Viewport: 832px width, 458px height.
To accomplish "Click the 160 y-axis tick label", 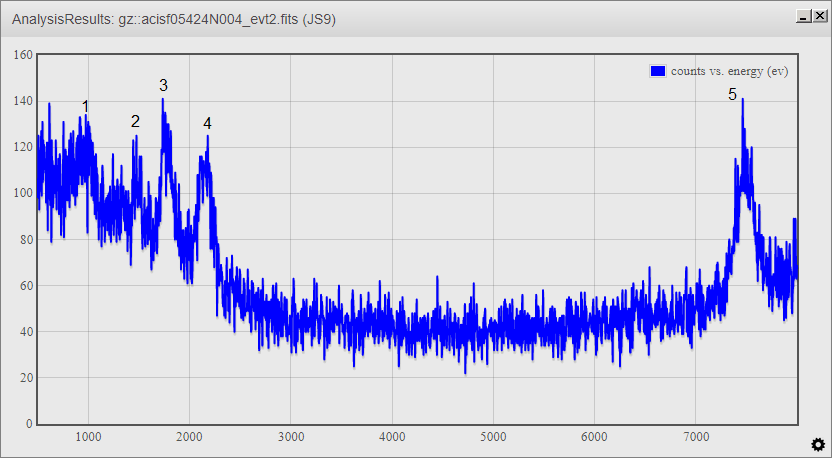I will pyautogui.click(x=22, y=55).
